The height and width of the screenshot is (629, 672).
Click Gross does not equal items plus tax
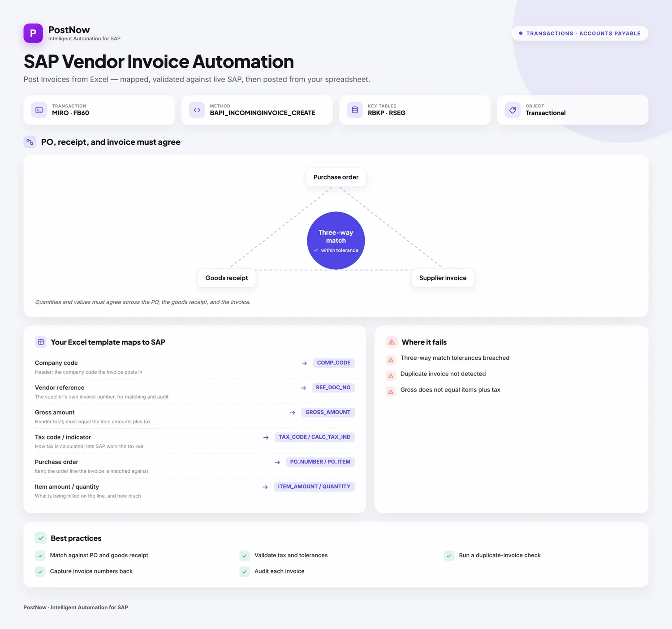click(x=450, y=390)
